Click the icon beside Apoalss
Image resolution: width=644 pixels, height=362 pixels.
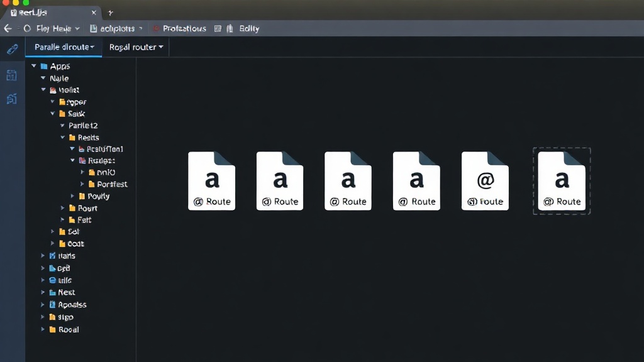pos(53,305)
